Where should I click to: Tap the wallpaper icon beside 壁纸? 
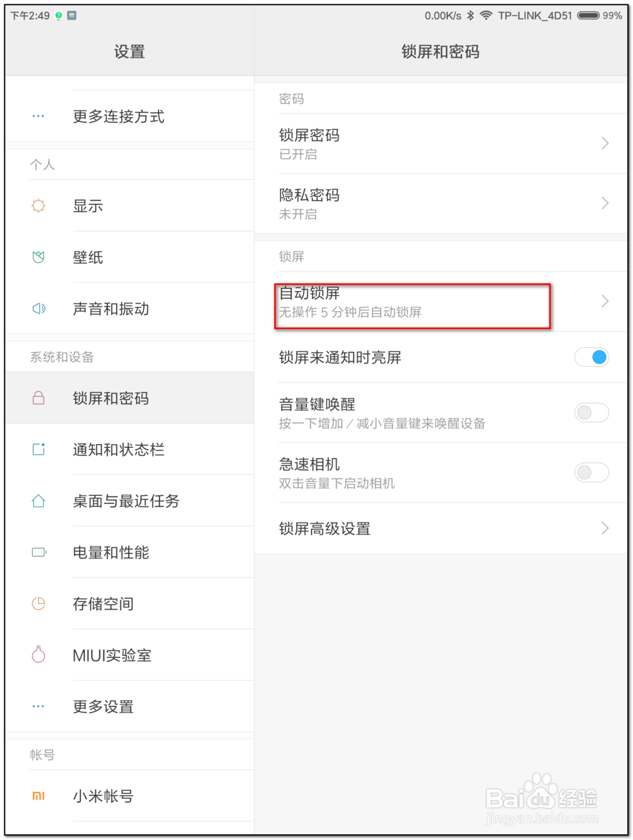tap(39, 257)
